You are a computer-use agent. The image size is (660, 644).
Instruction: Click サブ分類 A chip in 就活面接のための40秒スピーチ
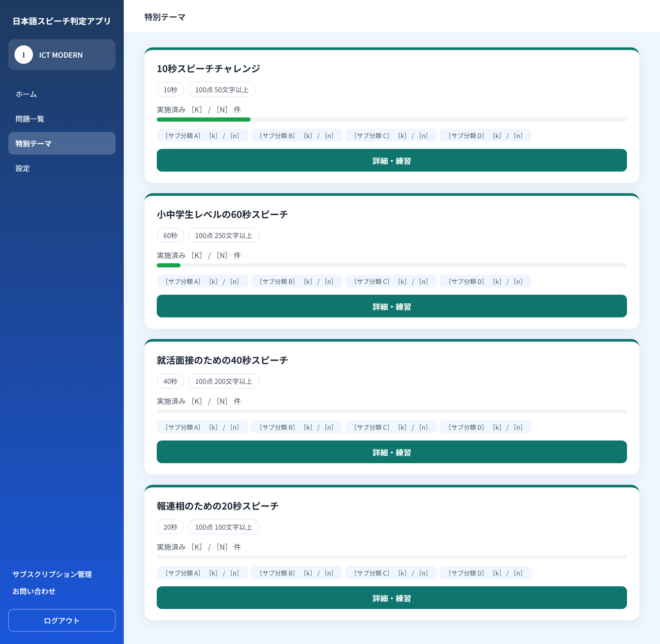point(202,427)
